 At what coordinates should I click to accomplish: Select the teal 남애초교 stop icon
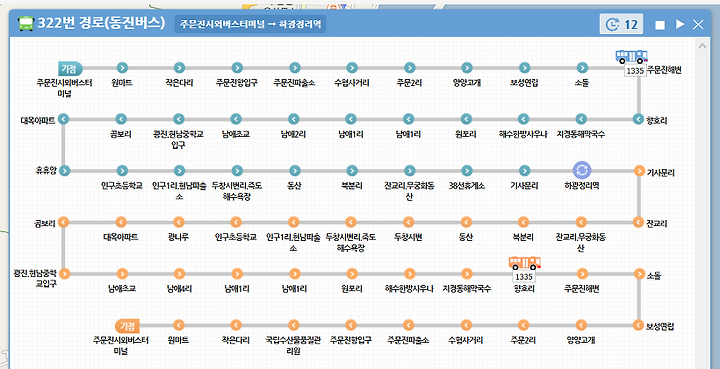click(236, 119)
